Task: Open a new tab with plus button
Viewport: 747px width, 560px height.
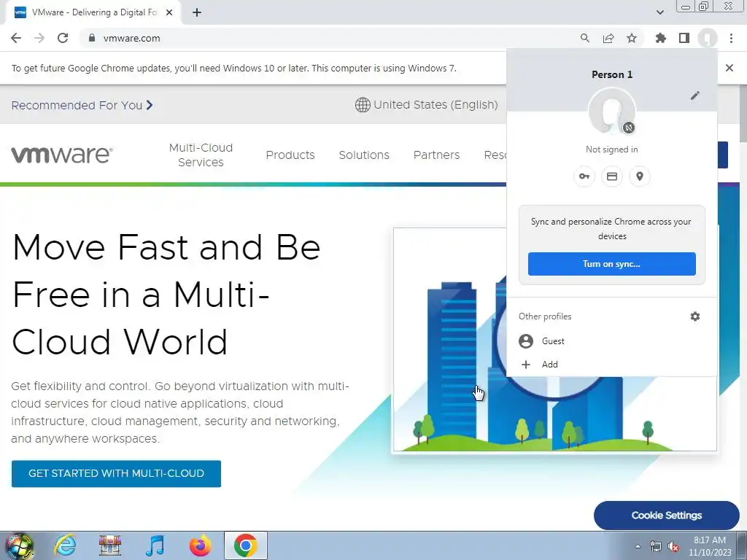Action: coord(197,12)
